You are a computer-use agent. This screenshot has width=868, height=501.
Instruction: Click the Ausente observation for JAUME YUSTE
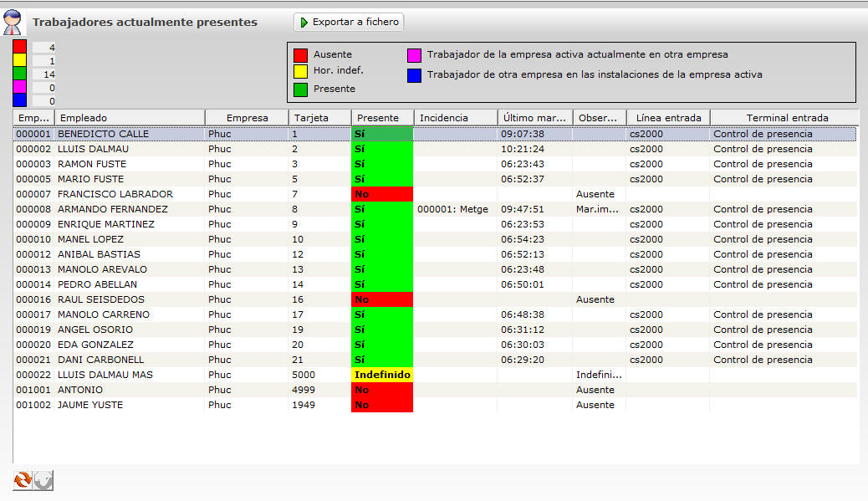pyautogui.click(x=595, y=405)
